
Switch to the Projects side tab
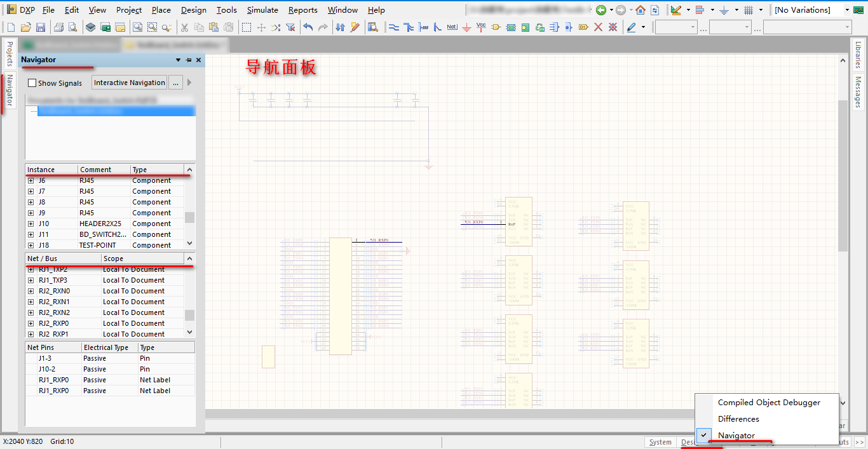pos(10,53)
